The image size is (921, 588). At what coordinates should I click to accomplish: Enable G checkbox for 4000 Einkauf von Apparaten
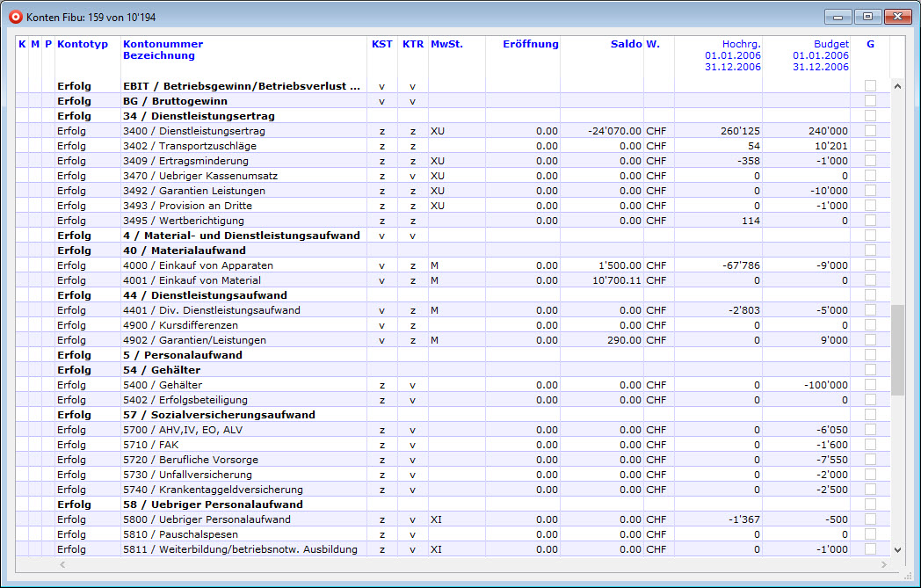point(870,265)
